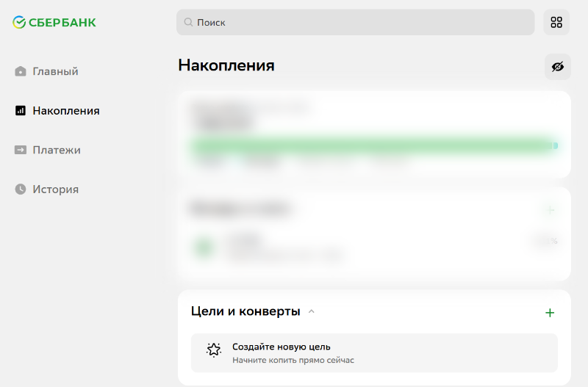The width and height of the screenshot is (588, 387).
Task: Click the bar chart icon beside Накопления
Action: coord(21,111)
